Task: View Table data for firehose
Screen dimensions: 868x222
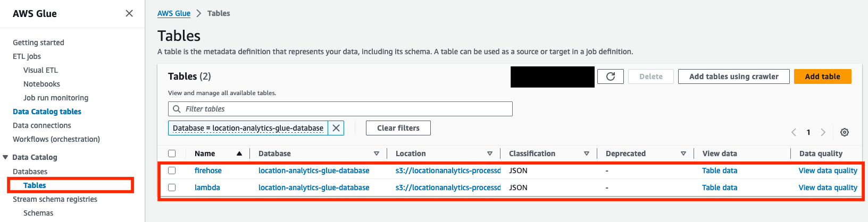Action: (x=720, y=170)
